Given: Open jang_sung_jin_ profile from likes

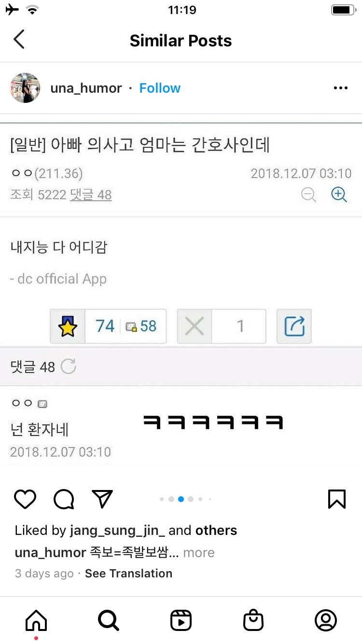Looking at the screenshot, I should coord(117,531).
